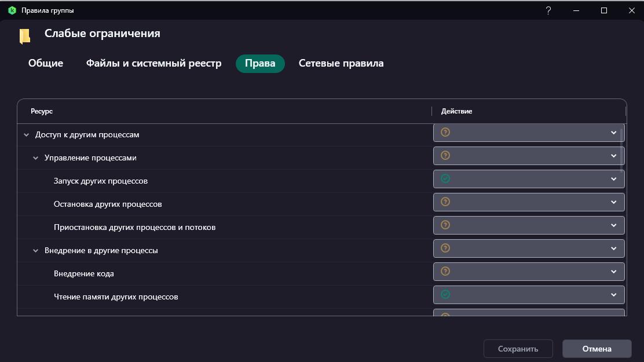Click the Kaspersky logo in title bar
The width and height of the screenshot is (644, 362).
[x=12, y=10]
